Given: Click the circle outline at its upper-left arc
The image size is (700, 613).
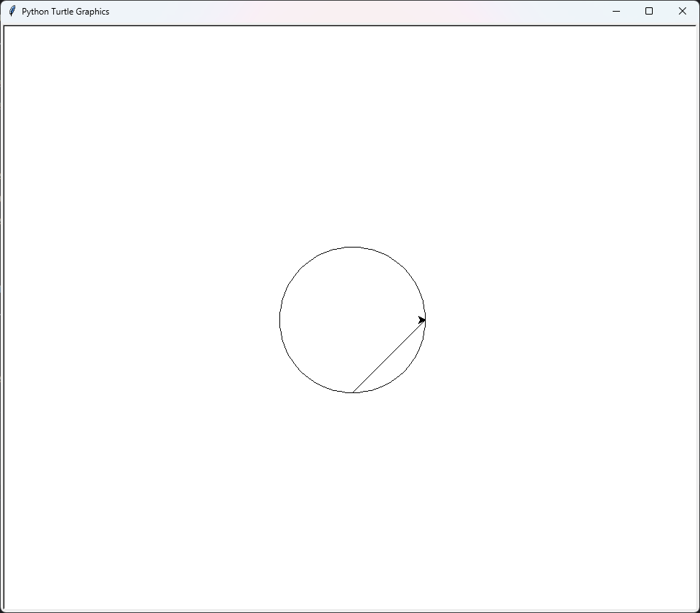Looking at the screenshot, I should click(301, 269).
